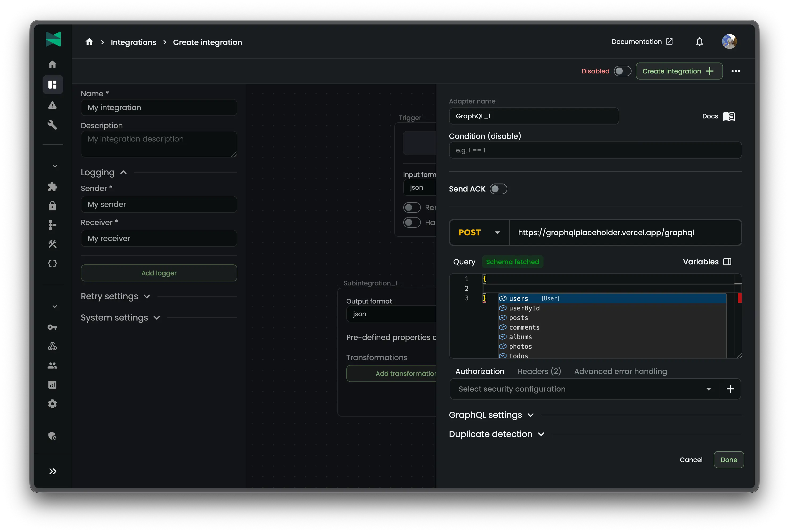The image size is (789, 532).
Task: Open the webhook icon in sidebar
Action: tap(52, 346)
